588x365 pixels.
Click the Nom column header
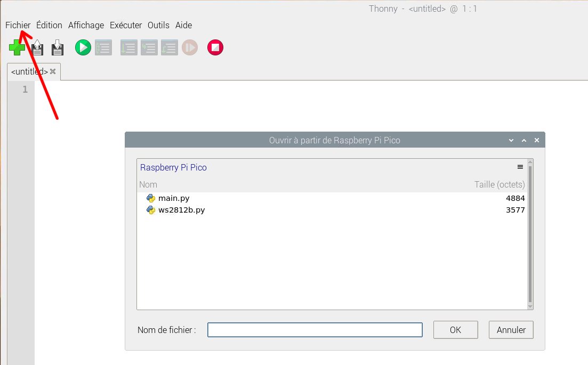[148, 184]
